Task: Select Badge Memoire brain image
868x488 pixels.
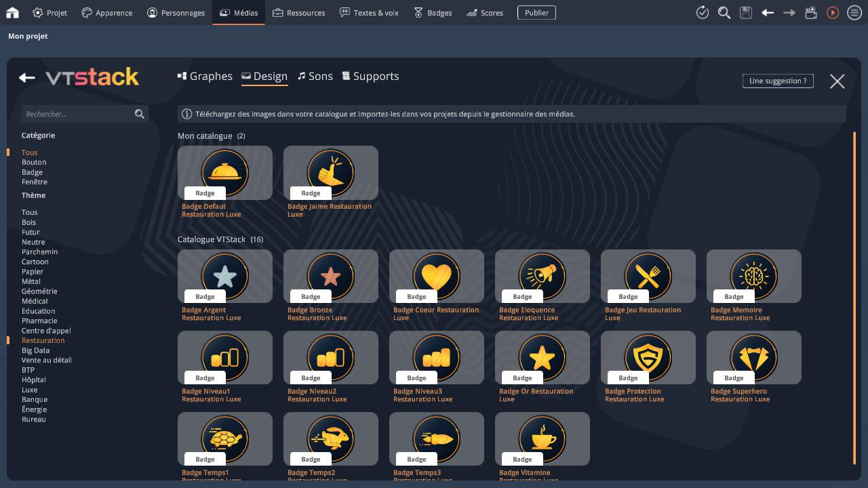Action: click(x=754, y=276)
